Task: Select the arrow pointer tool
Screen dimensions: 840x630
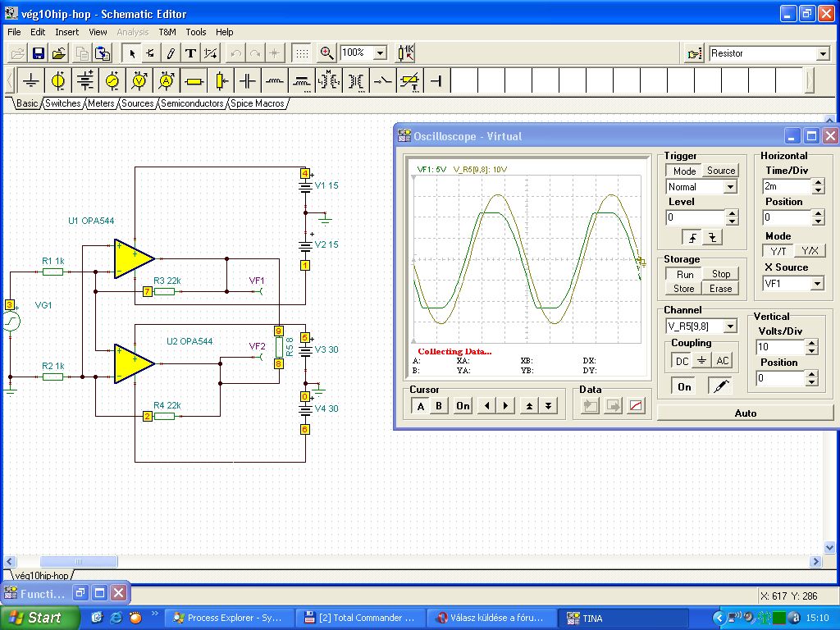Action: (x=132, y=53)
